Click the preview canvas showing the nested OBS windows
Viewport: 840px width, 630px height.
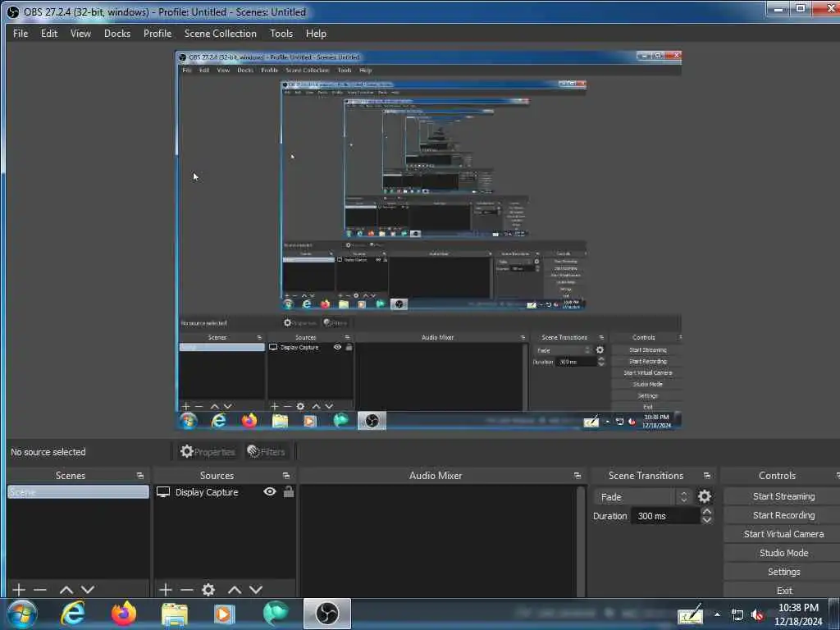click(428, 240)
